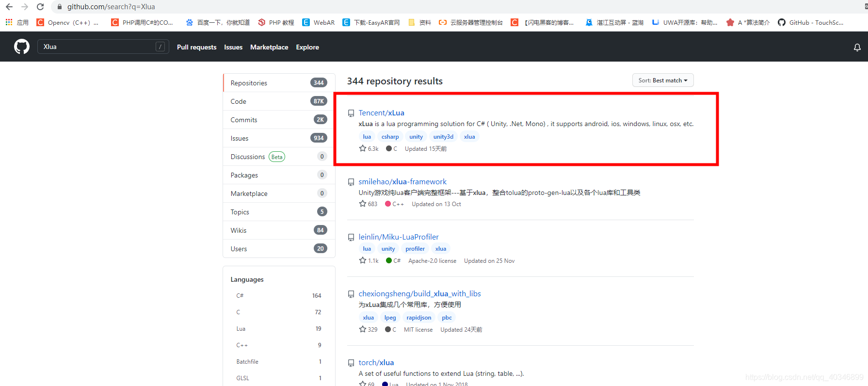The height and width of the screenshot is (386, 868).
Task: Open the 湛江互动屏 bookmark
Action: tap(614, 22)
